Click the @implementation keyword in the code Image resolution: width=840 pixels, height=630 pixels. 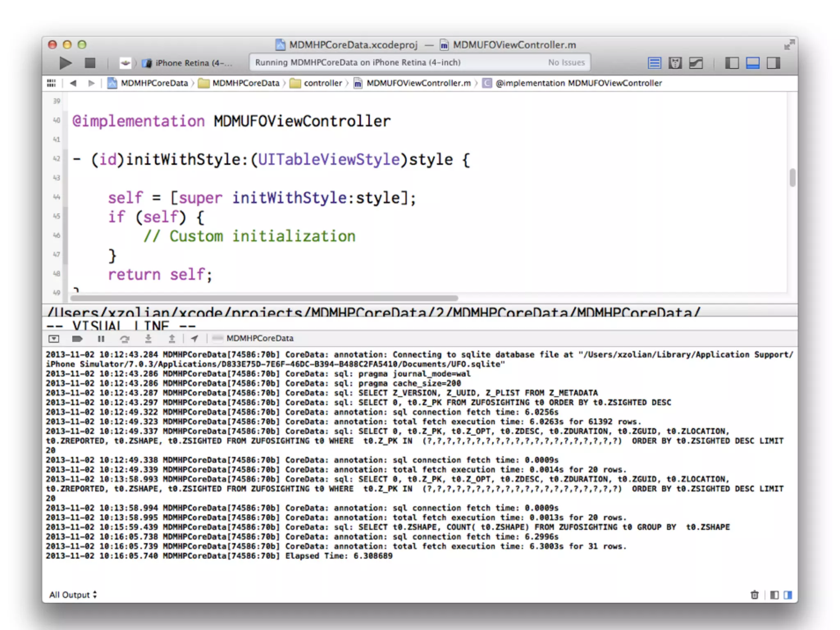point(138,121)
